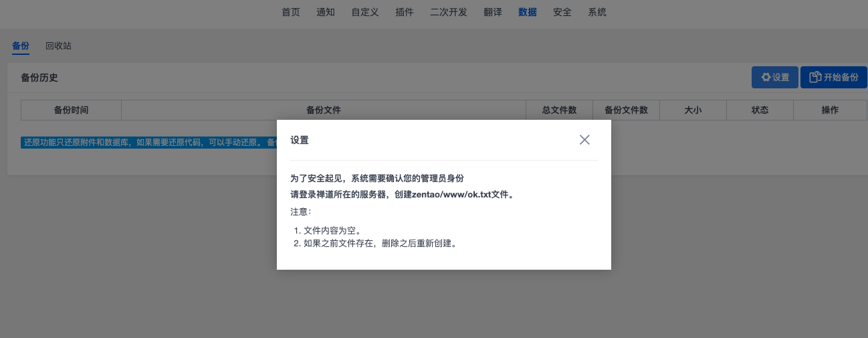
Task: Open the 首页 menu item
Action: (291, 12)
